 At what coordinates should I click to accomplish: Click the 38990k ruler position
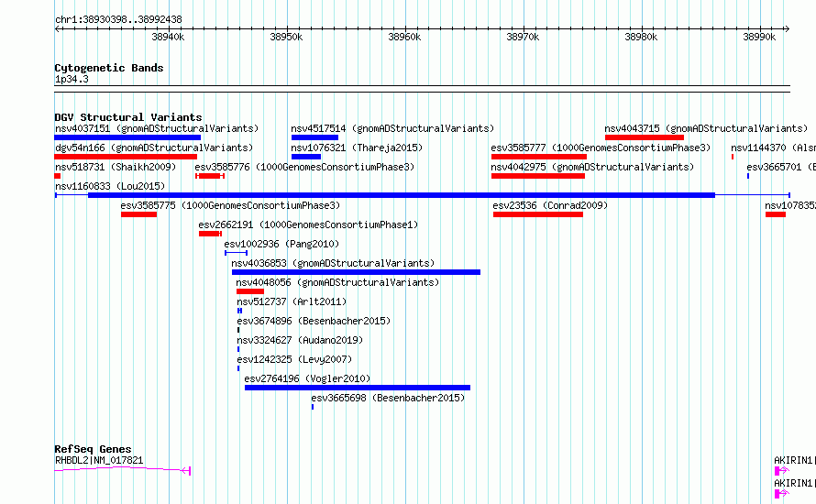pos(759,37)
